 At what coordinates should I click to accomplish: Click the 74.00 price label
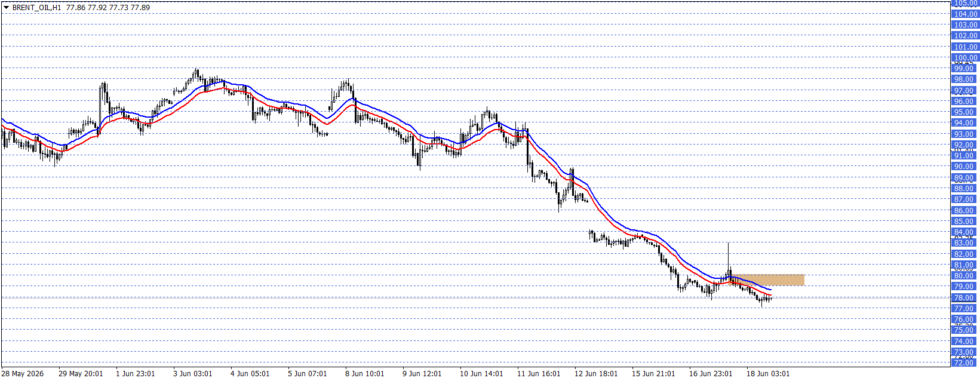[965, 342]
